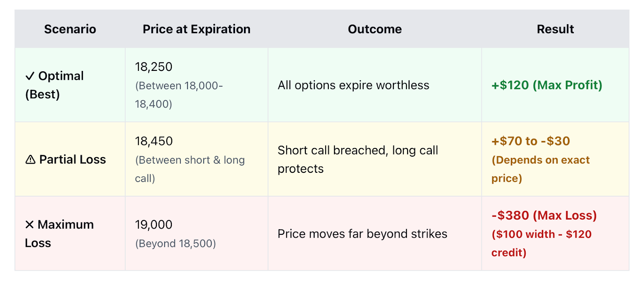The height and width of the screenshot is (282, 644).
Task: Click the green +$120 (Max Profit) result
Action: click(x=547, y=85)
